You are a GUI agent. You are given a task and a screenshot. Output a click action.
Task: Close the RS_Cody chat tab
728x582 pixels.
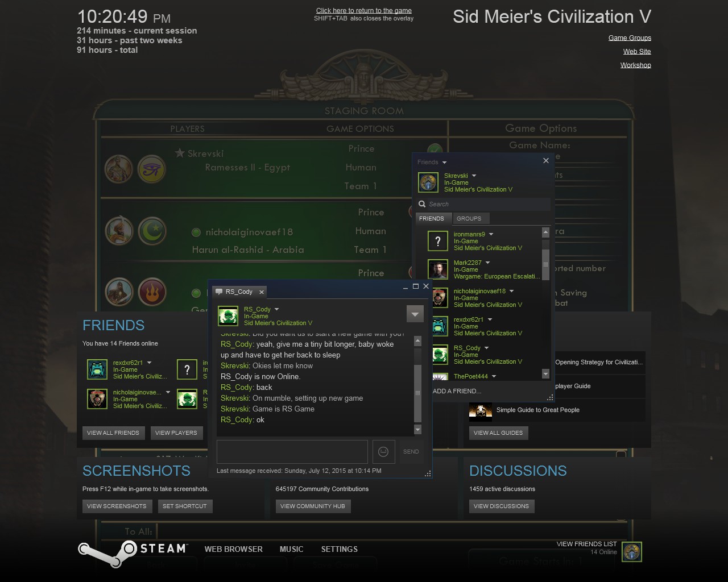pos(262,292)
